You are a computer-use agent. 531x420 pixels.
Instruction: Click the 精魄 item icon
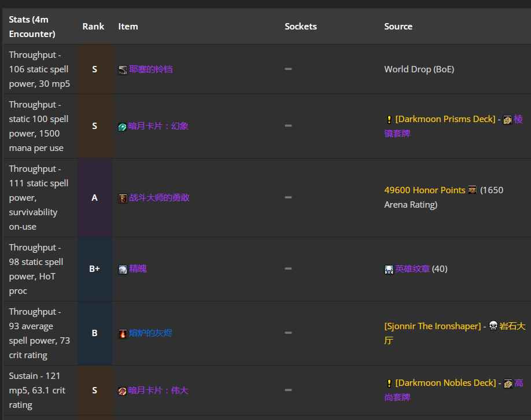tap(123, 269)
